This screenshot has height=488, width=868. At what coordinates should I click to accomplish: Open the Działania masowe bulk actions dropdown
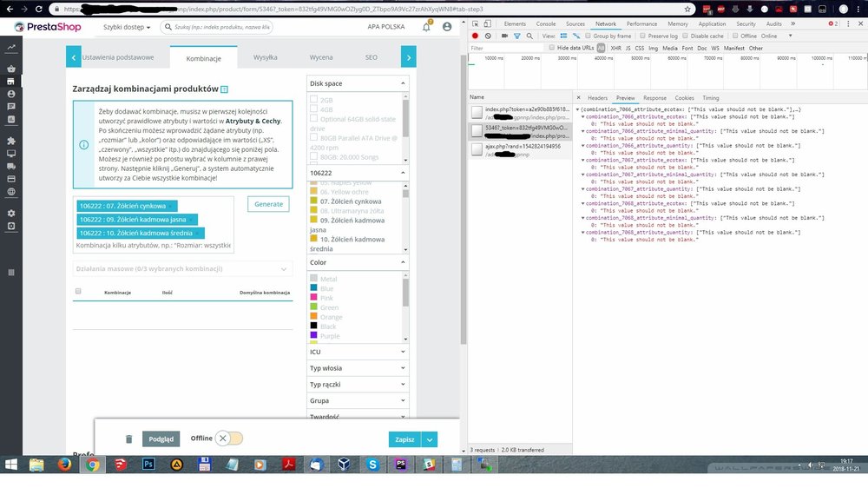click(182, 268)
